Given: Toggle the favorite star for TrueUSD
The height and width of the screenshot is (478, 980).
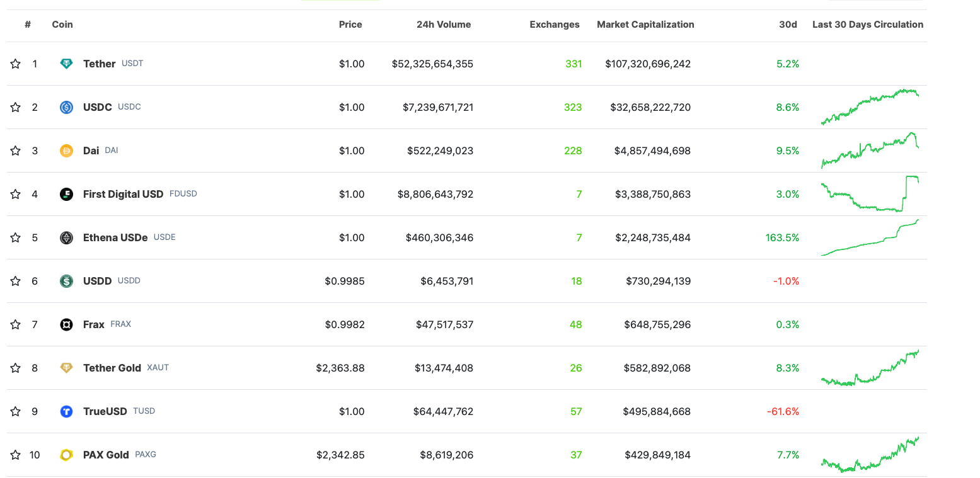Looking at the screenshot, I should [x=15, y=411].
